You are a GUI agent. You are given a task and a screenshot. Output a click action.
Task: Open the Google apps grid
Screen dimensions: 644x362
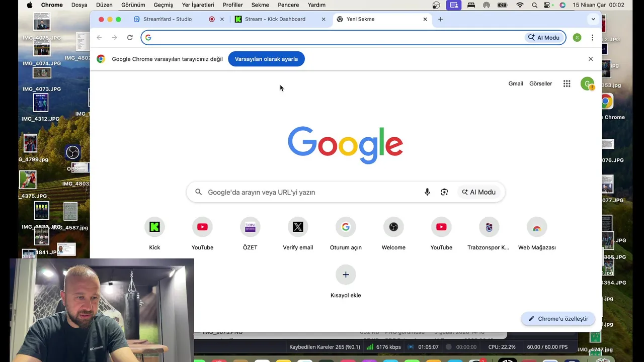click(x=567, y=84)
